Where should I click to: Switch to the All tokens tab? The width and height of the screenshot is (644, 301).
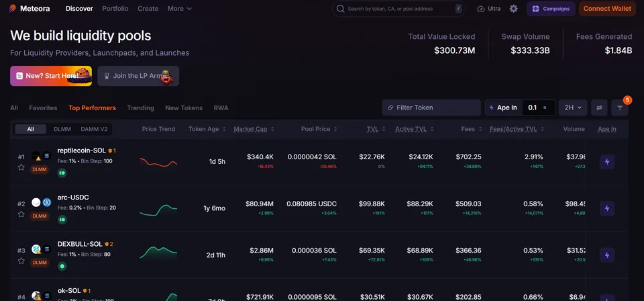tap(14, 108)
